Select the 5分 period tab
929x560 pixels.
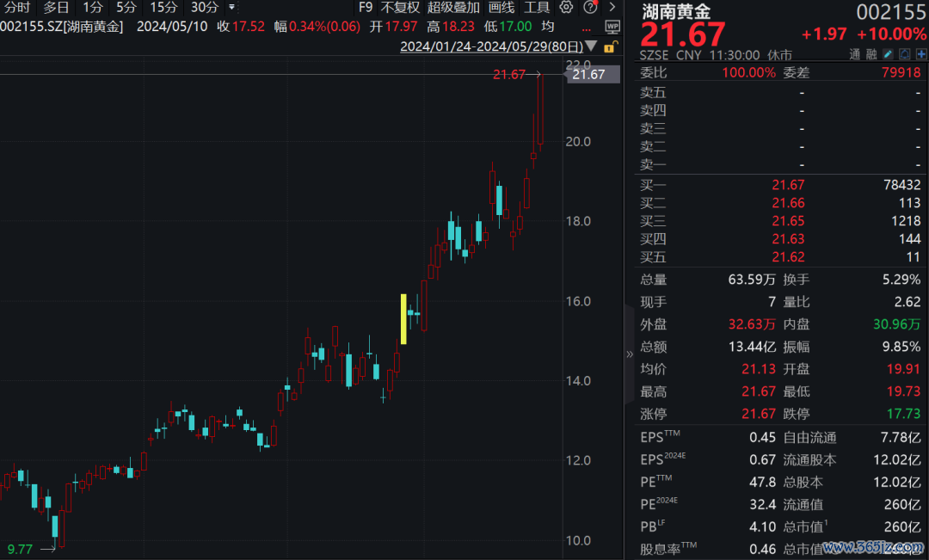point(126,8)
